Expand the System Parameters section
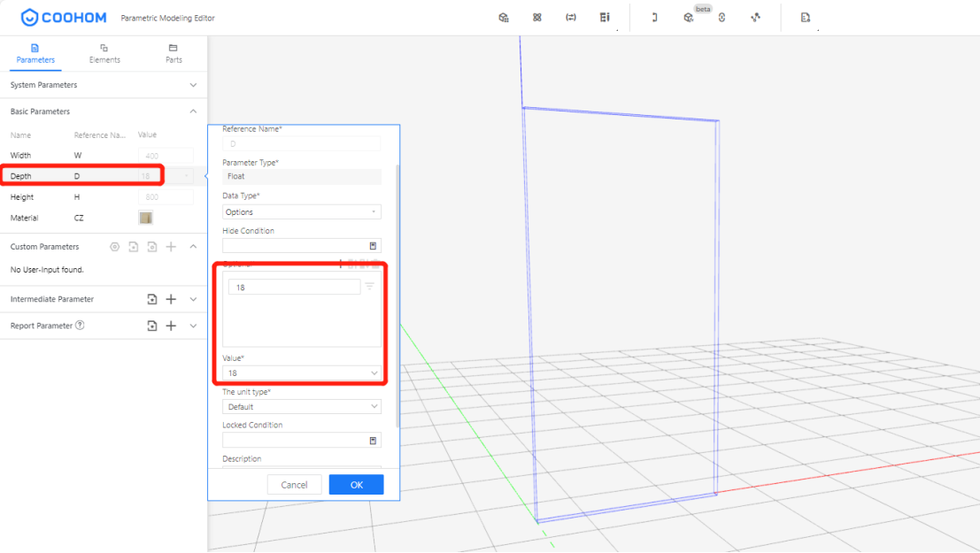Screen dimensions: 980x553 coord(193,85)
